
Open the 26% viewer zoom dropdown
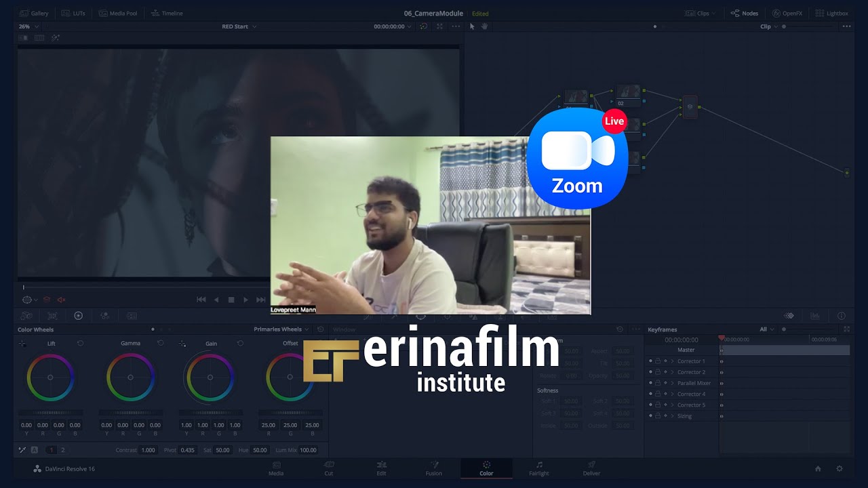pyautogui.click(x=28, y=26)
